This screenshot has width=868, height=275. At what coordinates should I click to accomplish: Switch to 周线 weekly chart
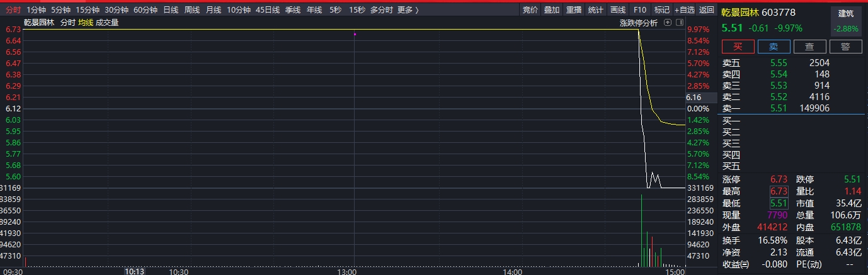coord(192,10)
